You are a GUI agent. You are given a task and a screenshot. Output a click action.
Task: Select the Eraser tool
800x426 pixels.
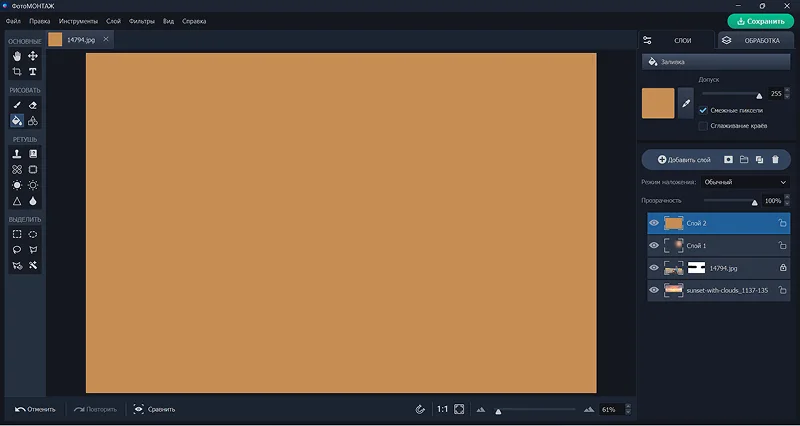click(33, 105)
